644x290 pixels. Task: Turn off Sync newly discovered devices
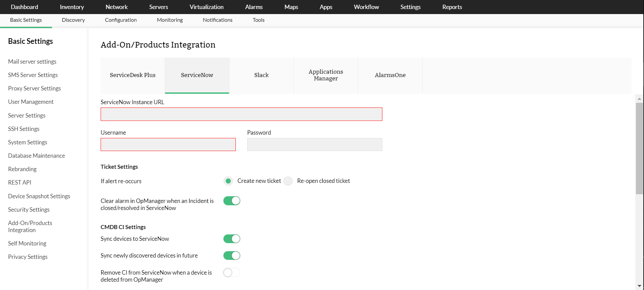point(232,256)
